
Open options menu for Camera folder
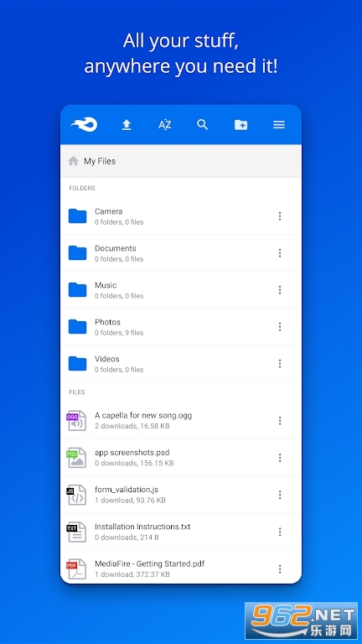point(280,216)
